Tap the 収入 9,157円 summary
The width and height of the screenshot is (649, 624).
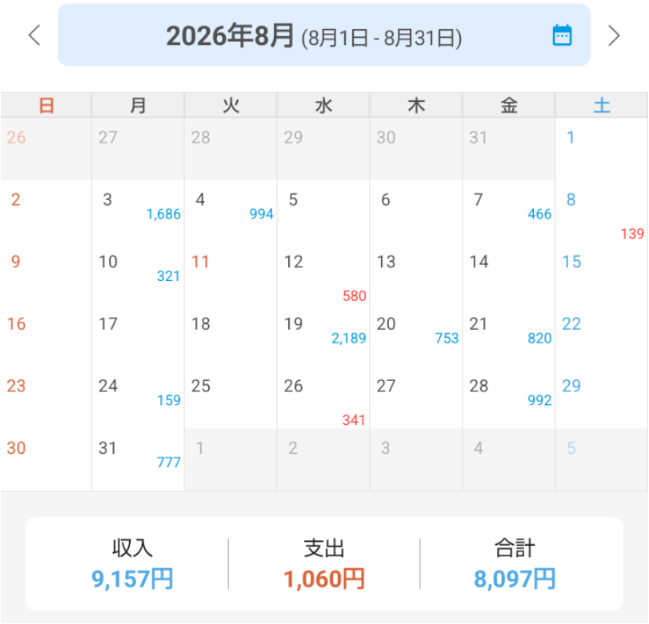[x=132, y=564]
